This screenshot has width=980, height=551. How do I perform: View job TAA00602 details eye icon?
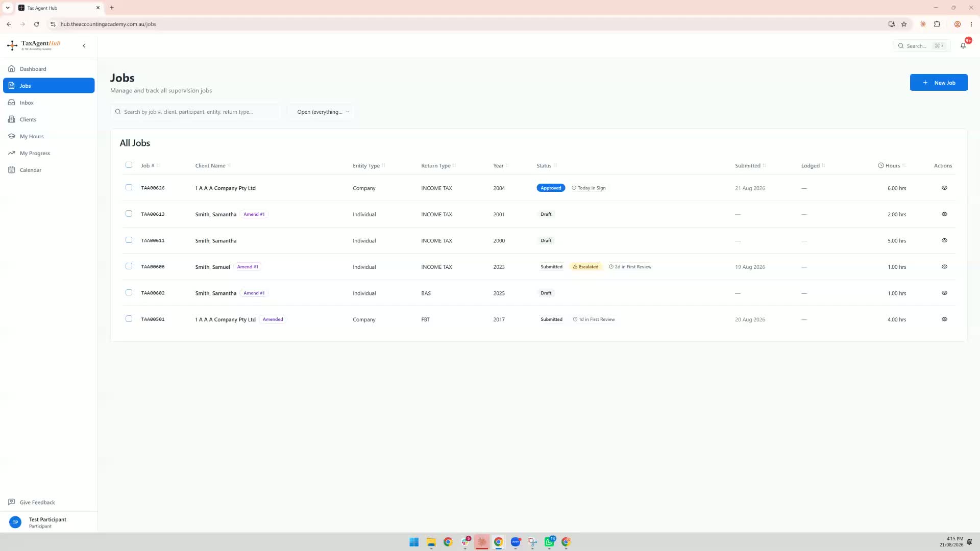click(x=944, y=293)
